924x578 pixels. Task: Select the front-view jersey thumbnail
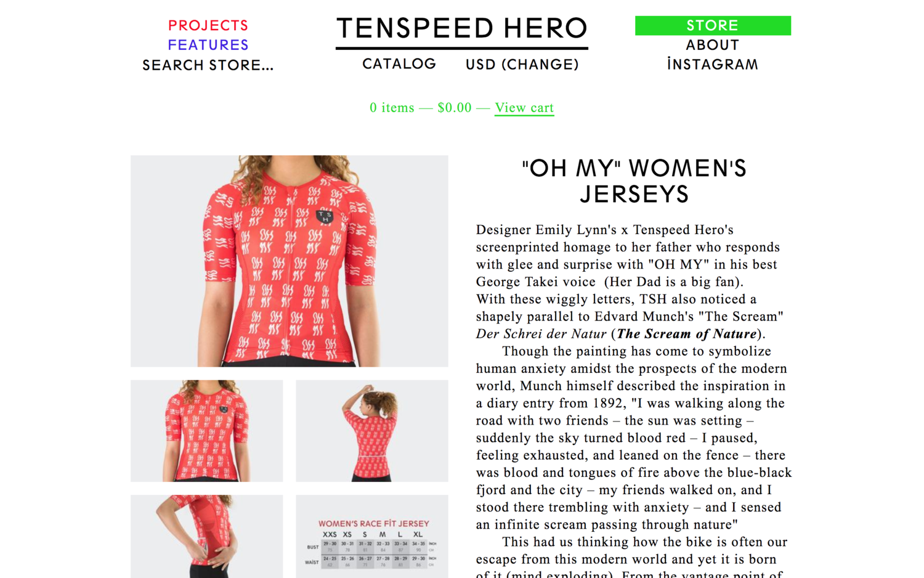207,431
